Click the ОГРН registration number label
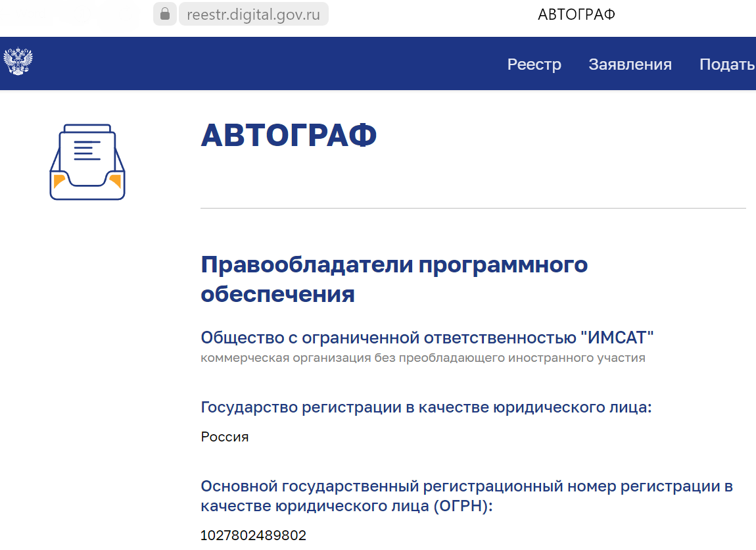This screenshot has width=756, height=550. [x=467, y=496]
